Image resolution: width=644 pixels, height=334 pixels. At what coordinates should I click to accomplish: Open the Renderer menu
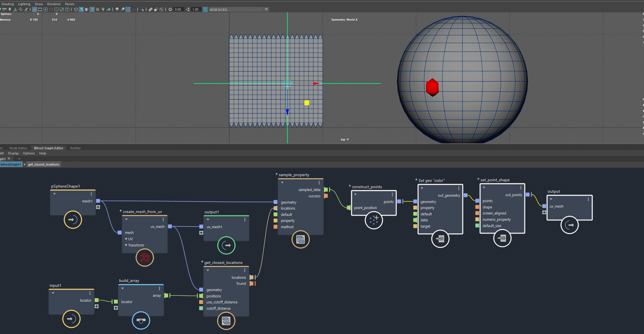tap(54, 4)
